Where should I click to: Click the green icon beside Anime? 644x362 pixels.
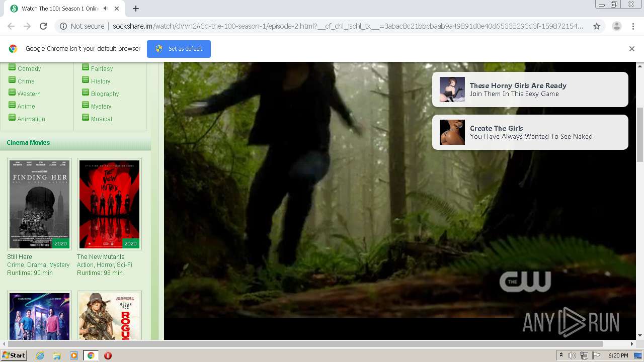(x=12, y=105)
